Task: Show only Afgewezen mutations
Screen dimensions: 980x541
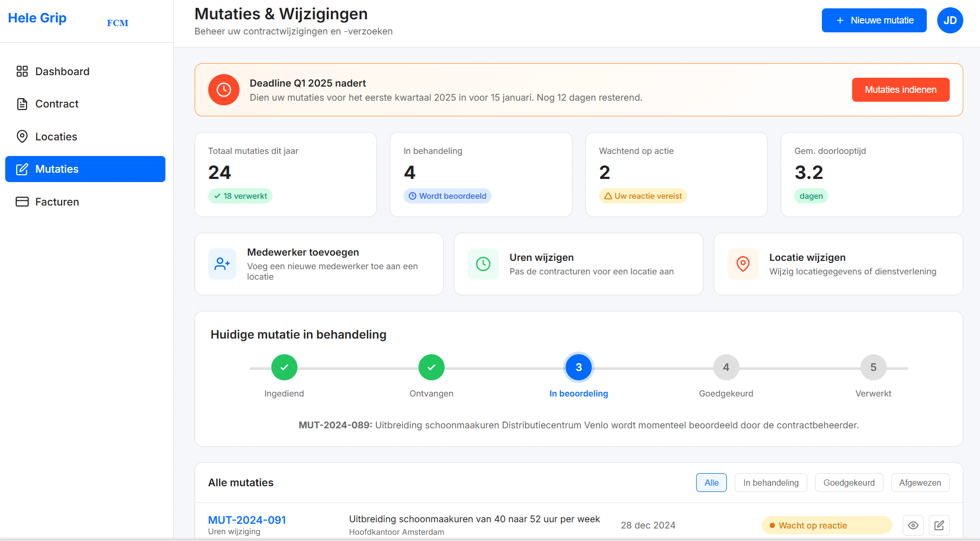Action: 919,483
